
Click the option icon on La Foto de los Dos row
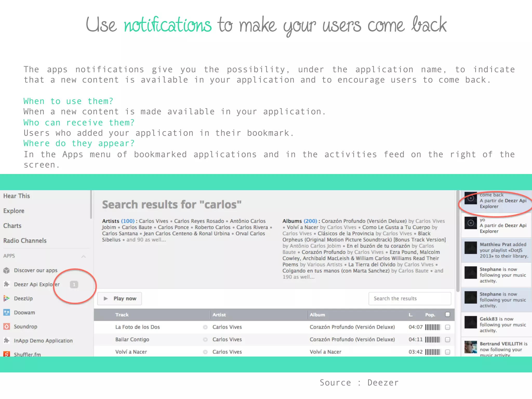205,327
